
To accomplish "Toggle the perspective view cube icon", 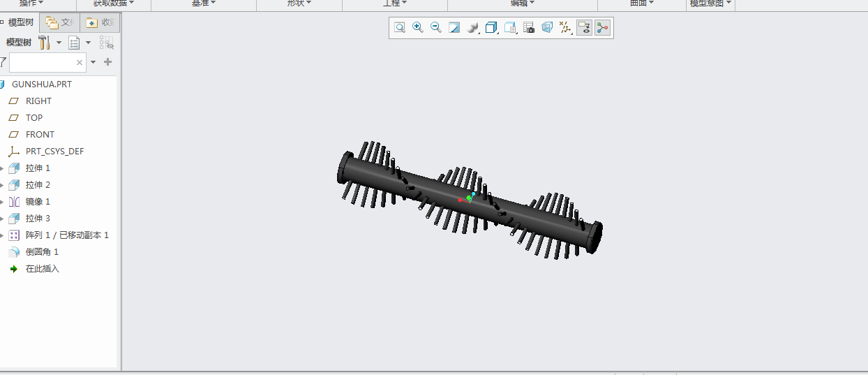I will 547,28.
